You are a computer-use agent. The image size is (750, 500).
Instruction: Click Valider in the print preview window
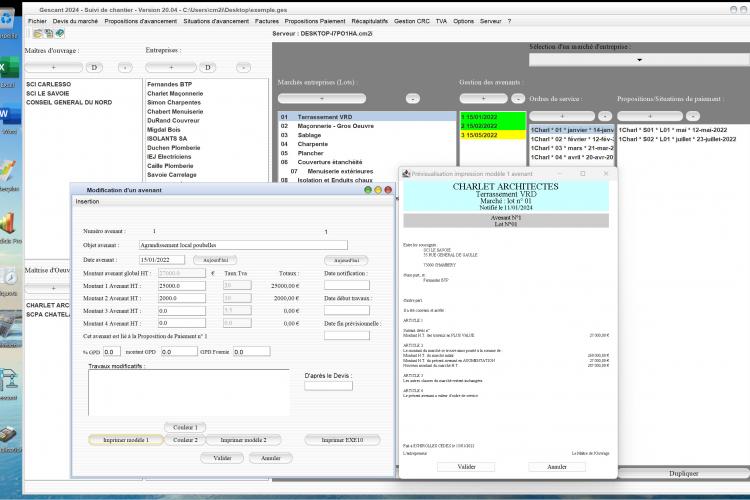coord(466,467)
